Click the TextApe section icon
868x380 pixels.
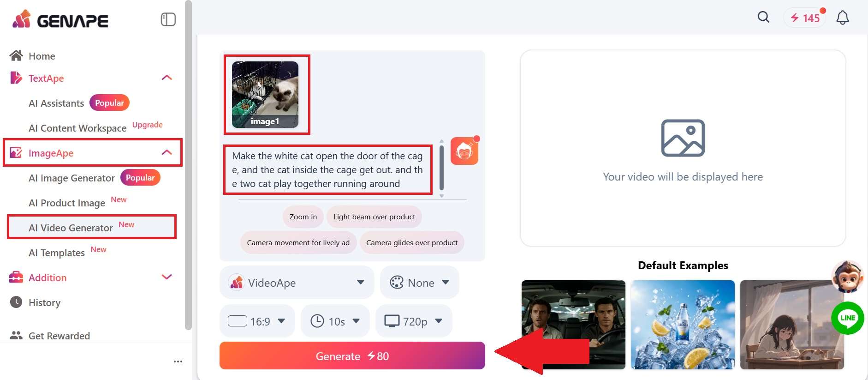(16, 78)
